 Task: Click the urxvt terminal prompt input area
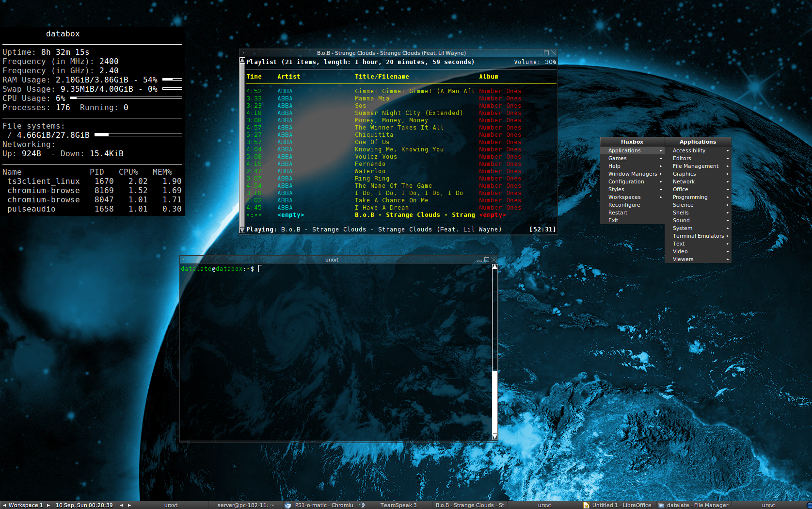[x=260, y=268]
